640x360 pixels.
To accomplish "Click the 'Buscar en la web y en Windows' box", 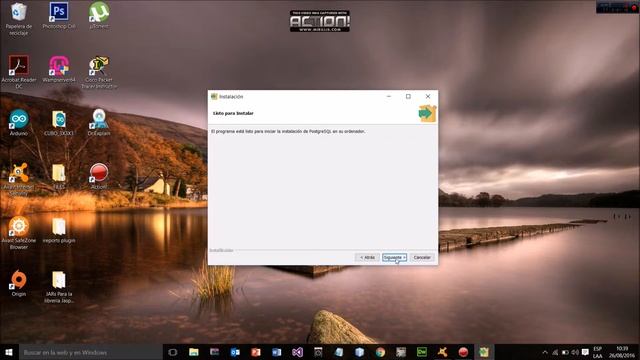I will [91, 352].
